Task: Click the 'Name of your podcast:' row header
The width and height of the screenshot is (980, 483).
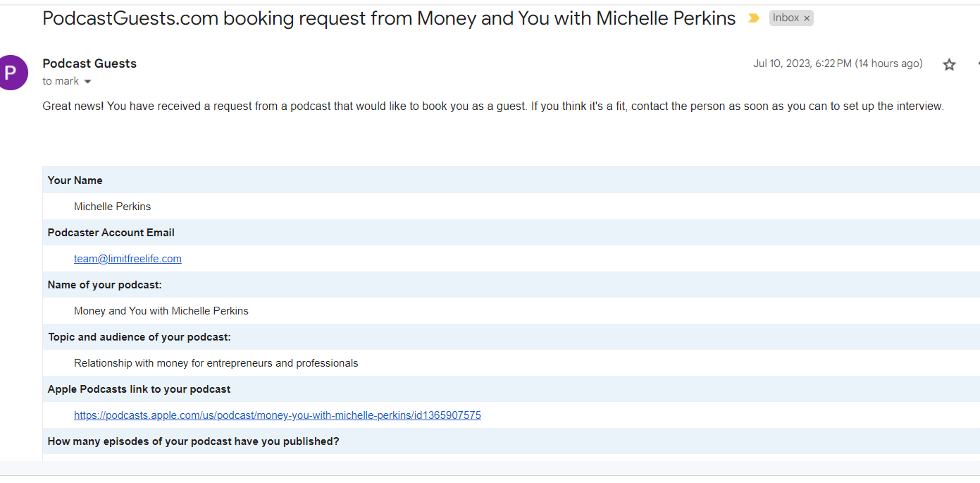Action: pos(104,285)
